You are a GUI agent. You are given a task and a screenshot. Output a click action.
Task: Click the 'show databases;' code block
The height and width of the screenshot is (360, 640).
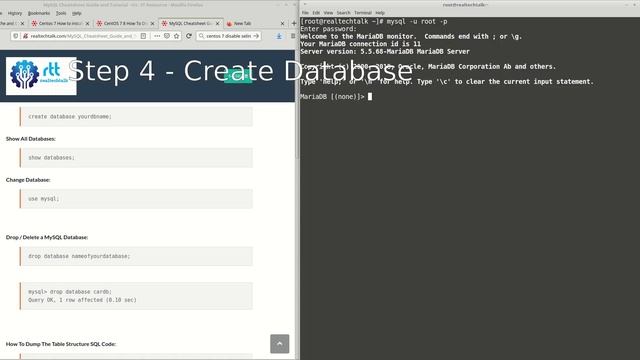pyautogui.click(x=136, y=158)
